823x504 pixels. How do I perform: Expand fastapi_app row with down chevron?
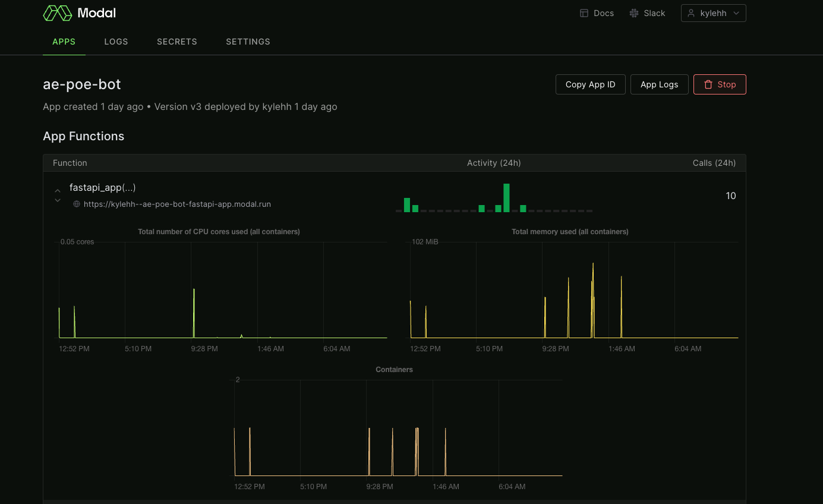[58, 200]
